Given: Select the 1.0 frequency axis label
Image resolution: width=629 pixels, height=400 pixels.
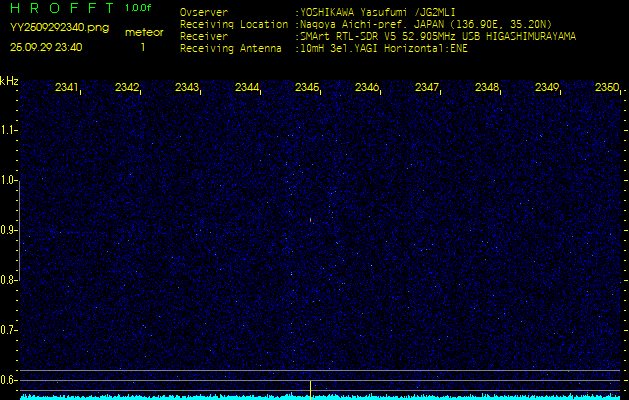Looking at the screenshot, I should (x=9, y=180).
